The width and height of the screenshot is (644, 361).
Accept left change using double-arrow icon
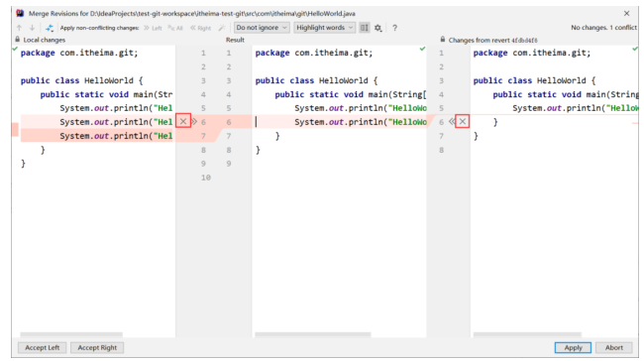pyautogui.click(x=194, y=121)
